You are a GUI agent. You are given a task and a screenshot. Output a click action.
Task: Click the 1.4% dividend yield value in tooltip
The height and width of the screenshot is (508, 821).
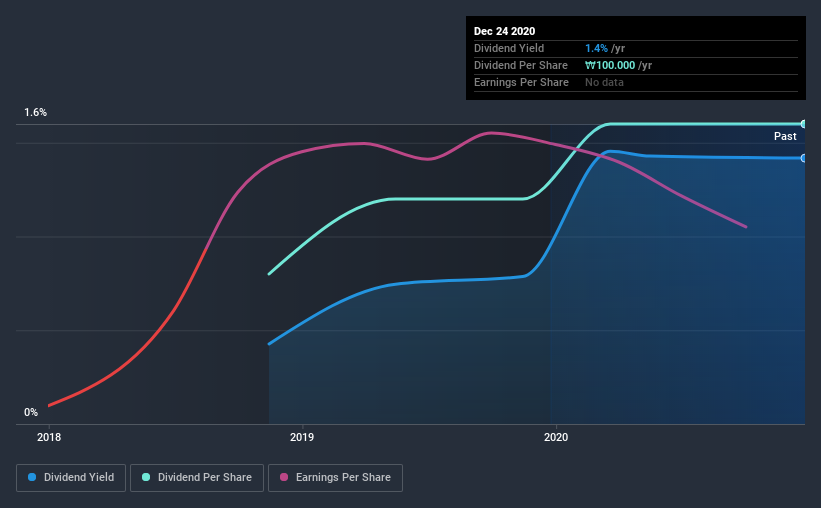click(596, 48)
